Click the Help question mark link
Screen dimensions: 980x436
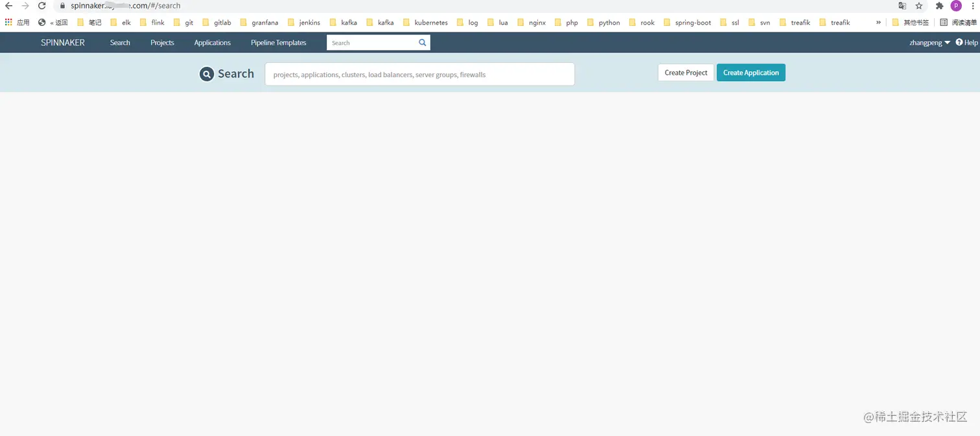(x=966, y=43)
